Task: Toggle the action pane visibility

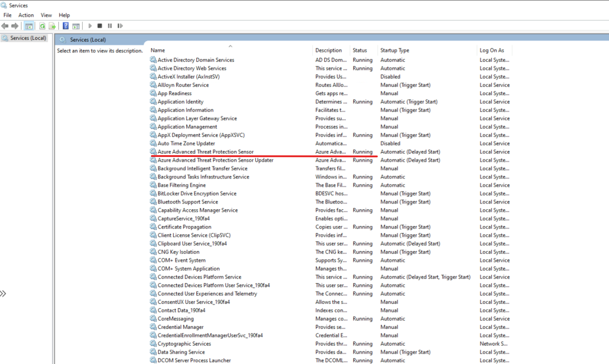Action: point(77,26)
